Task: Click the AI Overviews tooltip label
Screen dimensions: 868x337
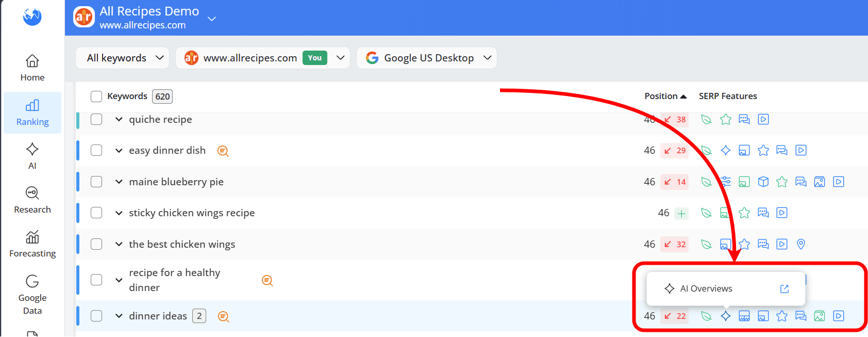Action: tap(706, 288)
